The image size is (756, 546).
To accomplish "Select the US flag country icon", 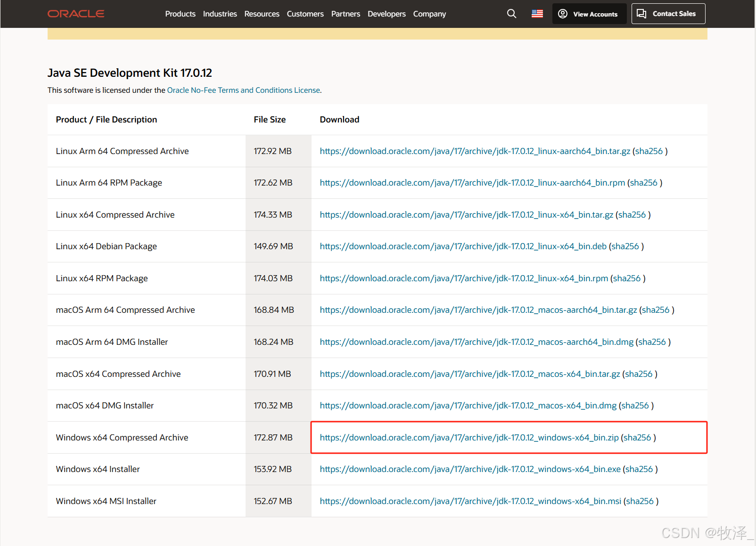I will coord(537,14).
